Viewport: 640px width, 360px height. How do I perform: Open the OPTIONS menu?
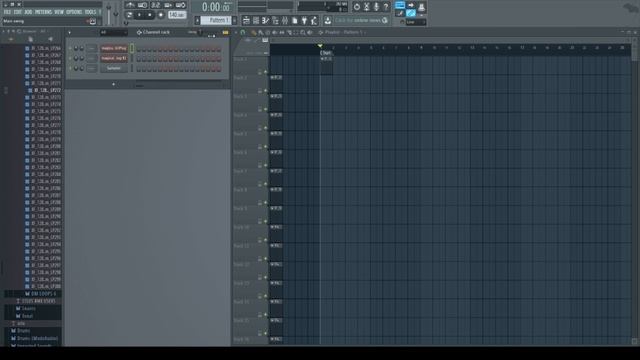(x=74, y=12)
